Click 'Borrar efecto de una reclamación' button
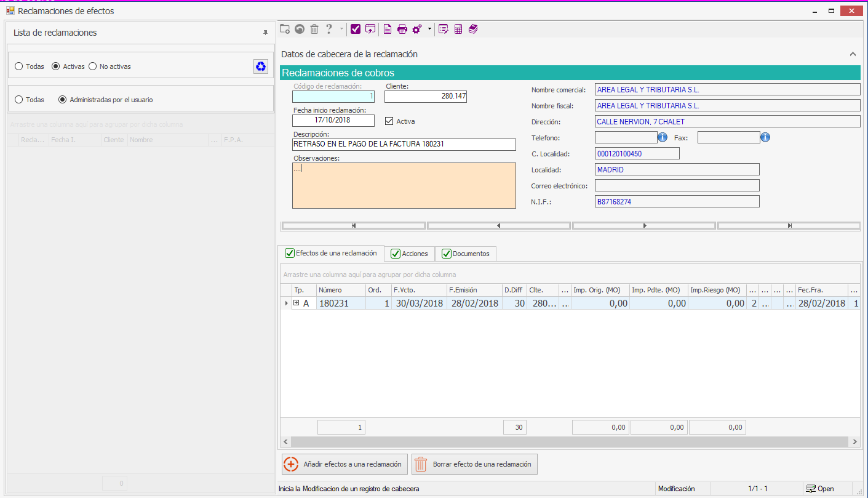868x498 pixels. (474, 464)
